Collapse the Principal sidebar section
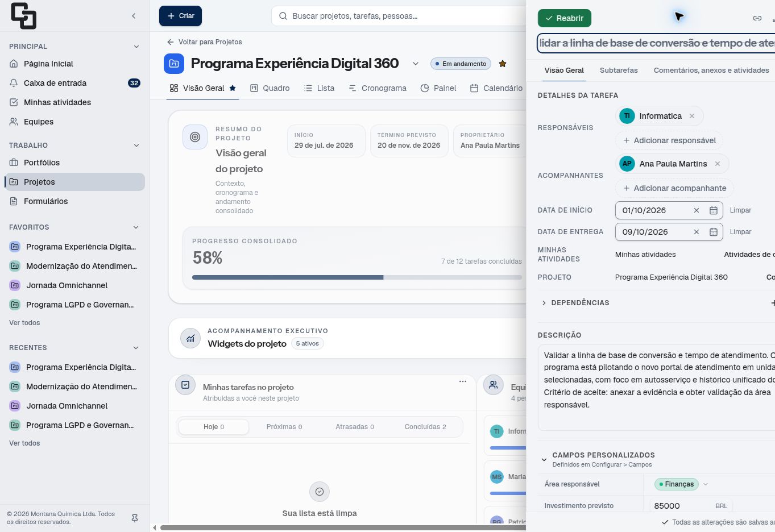Image resolution: width=775 pixels, height=532 pixels. (x=136, y=47)
